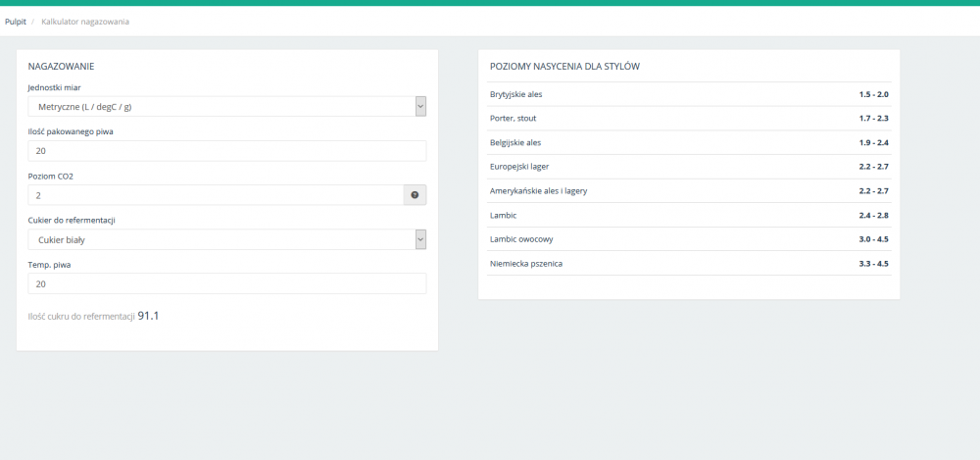
Task: Click the Kalkulator nagazowania breadcrumb
Action: (84, 21)
